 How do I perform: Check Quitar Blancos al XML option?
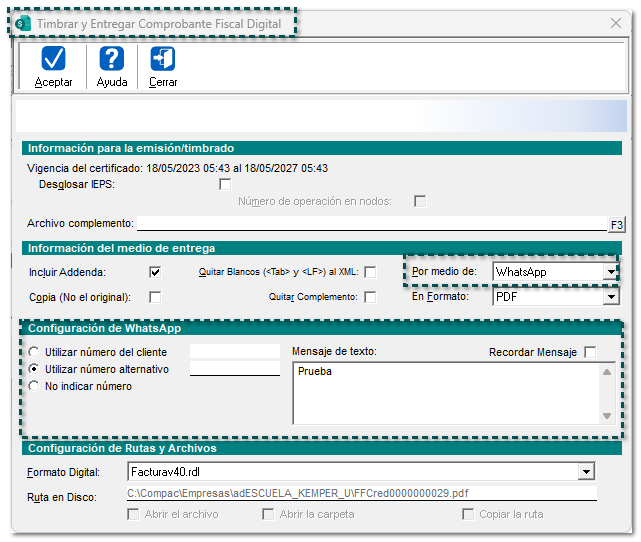click(x=370, y=272)
